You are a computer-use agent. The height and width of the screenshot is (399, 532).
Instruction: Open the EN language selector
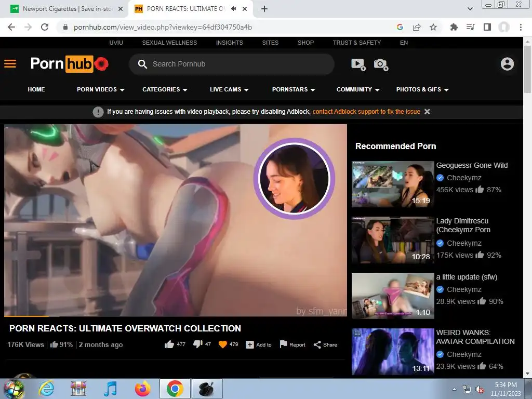click(404, 43)
